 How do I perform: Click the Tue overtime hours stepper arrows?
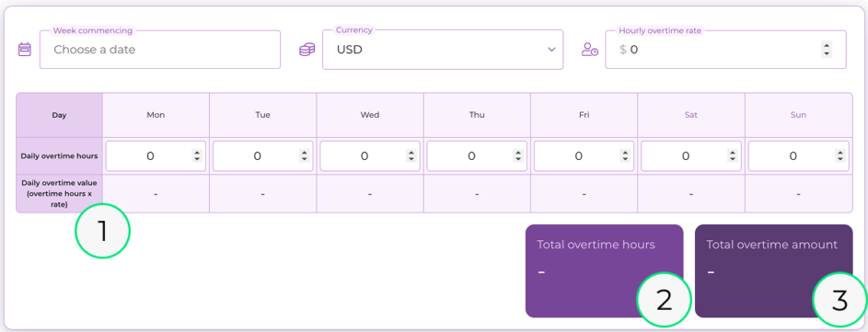(x=304, y=156)
